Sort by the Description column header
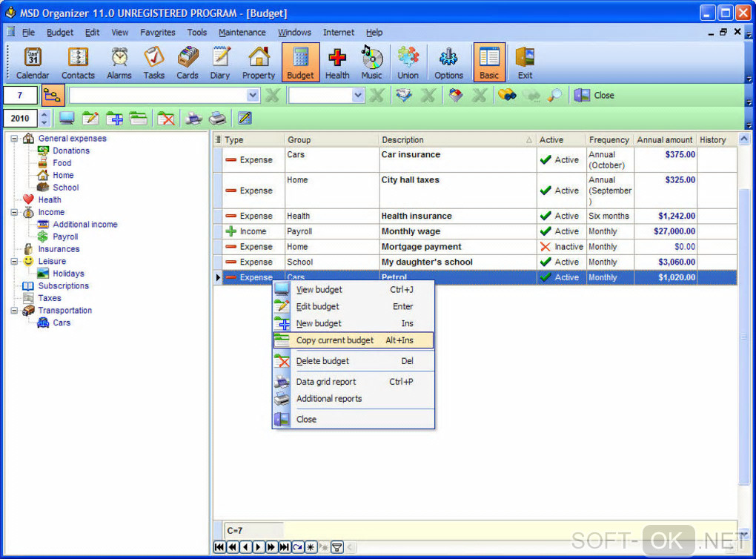756x559 pixels. [x=457, y=140]
